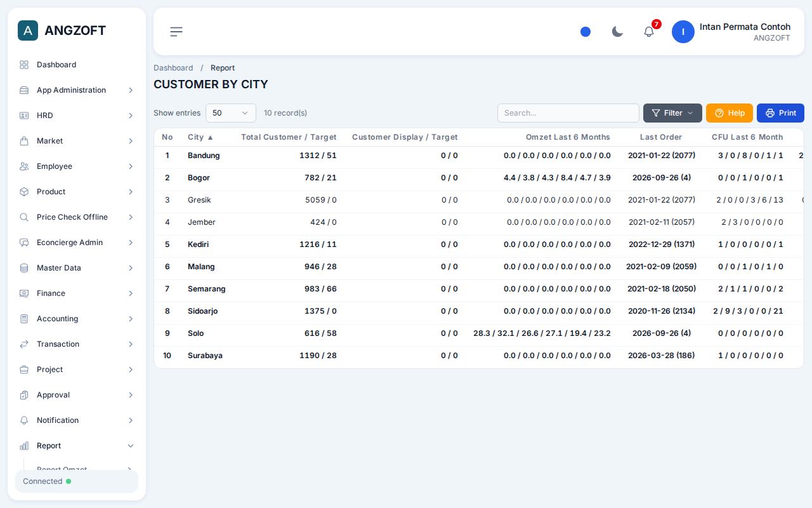
Task: Click the Product box icon
Action: (24, 192)
